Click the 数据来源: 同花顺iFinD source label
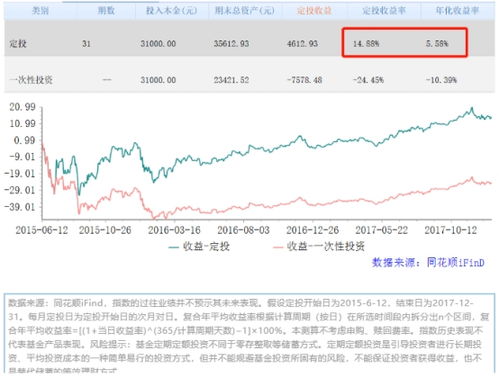This screenshot has height=378, width=499. pos(428,263)
